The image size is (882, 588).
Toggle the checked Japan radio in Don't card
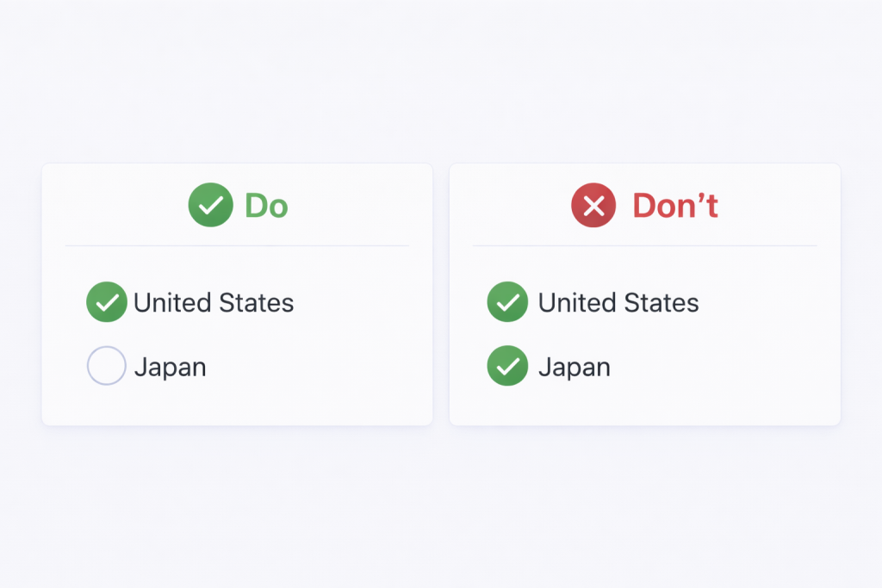(x=507, y=366)
